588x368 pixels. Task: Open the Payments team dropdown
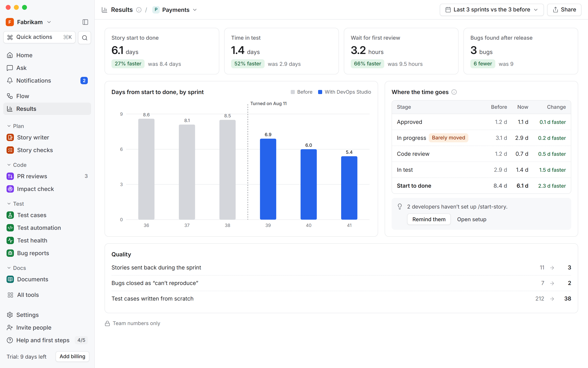pos(175,10)
